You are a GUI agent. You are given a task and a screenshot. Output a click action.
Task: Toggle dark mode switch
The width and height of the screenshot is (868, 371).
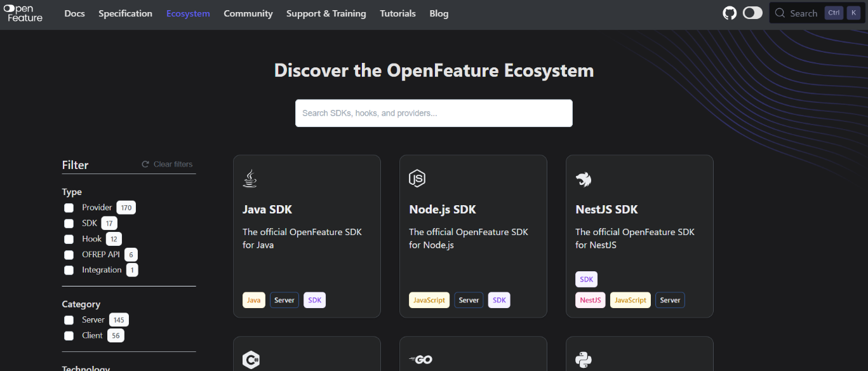752,12
